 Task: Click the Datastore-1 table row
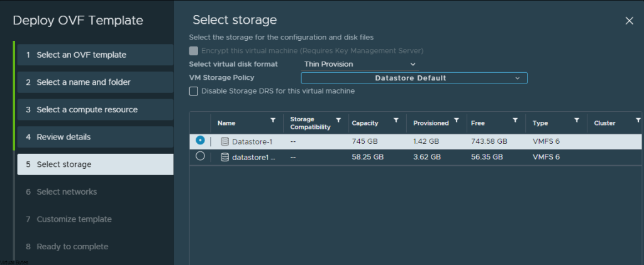point(415,141)
